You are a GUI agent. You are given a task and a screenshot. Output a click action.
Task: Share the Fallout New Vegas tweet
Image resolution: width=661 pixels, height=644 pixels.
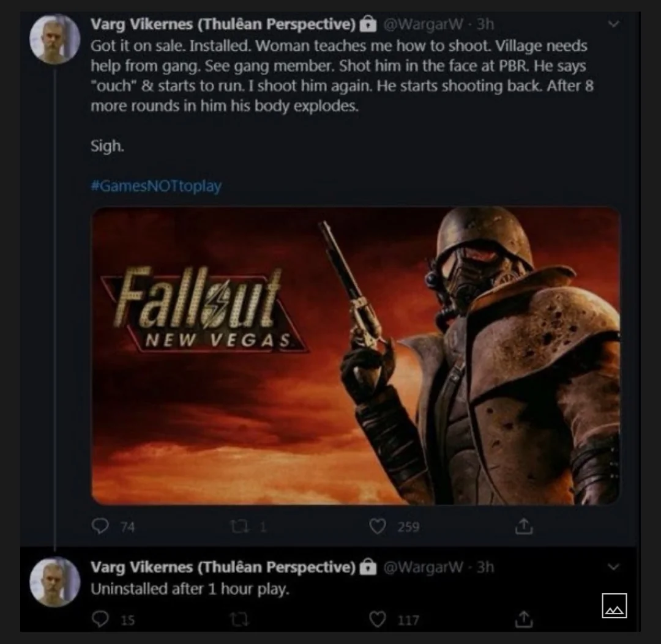[x=523, y=527]
